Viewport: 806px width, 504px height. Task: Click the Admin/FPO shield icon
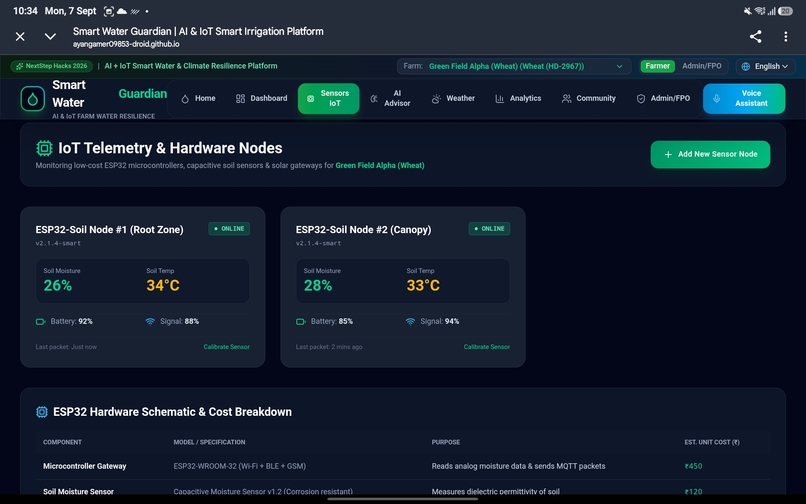tap(640, 99)
